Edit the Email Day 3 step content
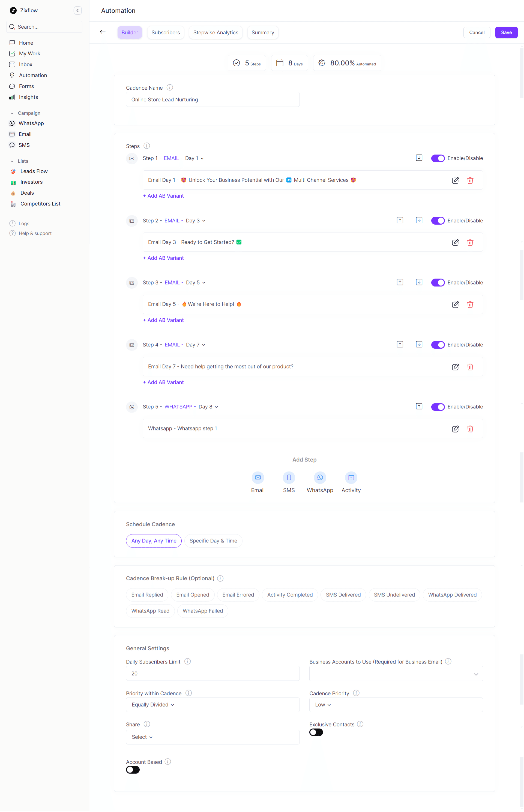 pyautogui.click(x=455, y=242)
